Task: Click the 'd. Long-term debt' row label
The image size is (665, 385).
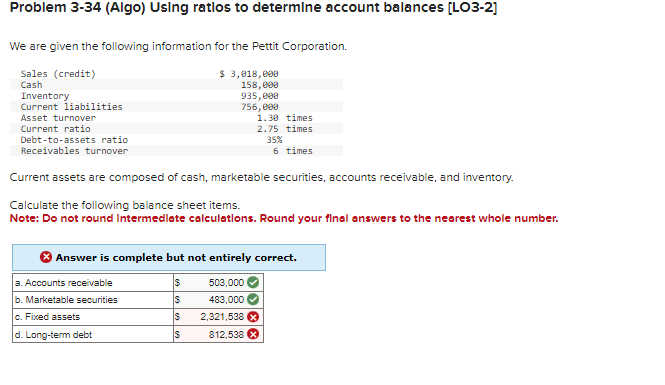Action: point(53,335)
